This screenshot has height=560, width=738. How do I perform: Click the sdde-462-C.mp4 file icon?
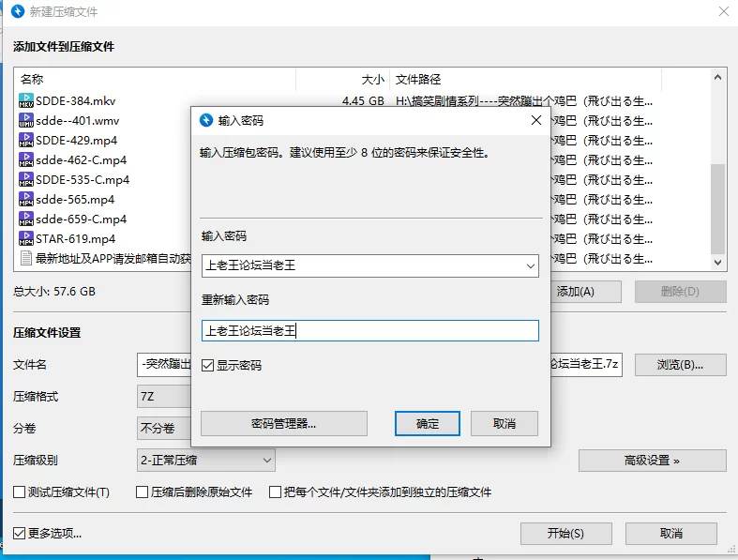[26, 160]
